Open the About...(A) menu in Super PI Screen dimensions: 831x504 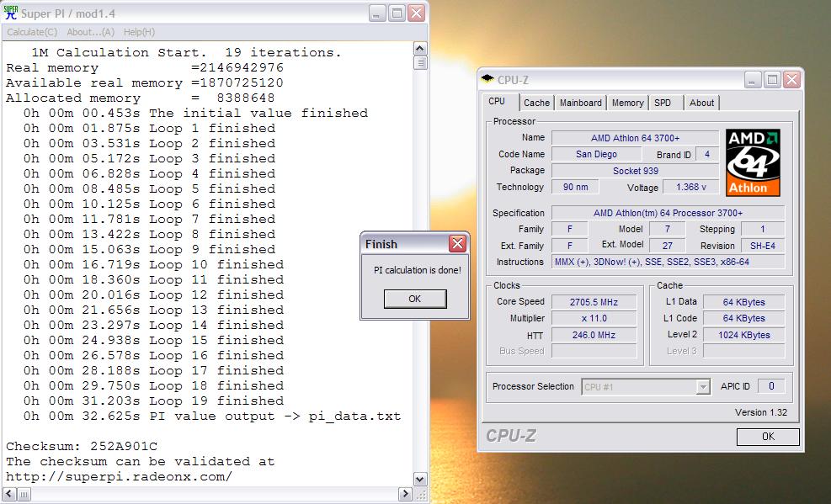tap(91, 32)
